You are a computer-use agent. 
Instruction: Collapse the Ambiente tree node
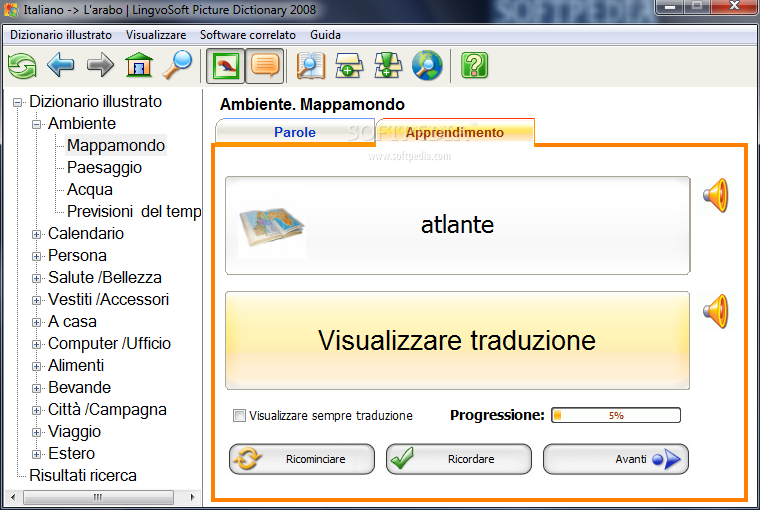37,125
